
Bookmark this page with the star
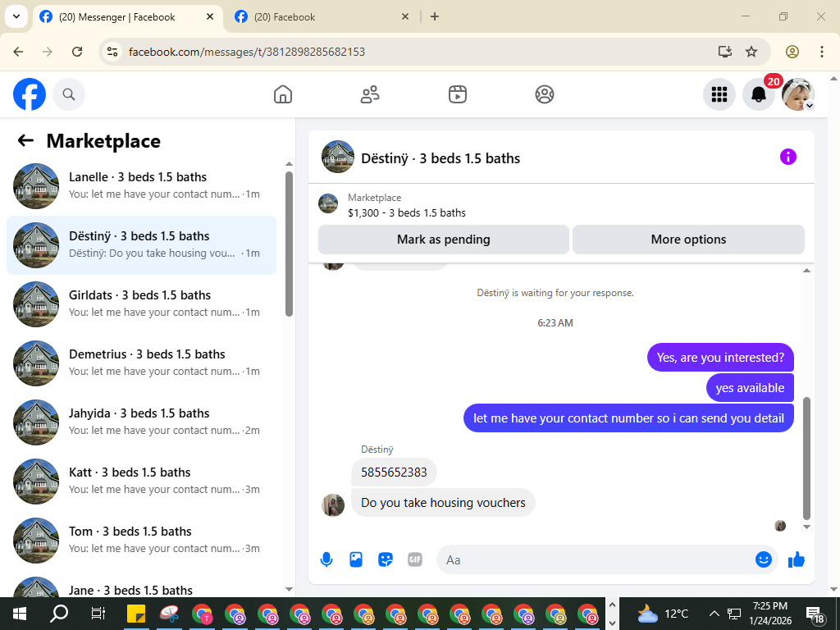point(751,52)
